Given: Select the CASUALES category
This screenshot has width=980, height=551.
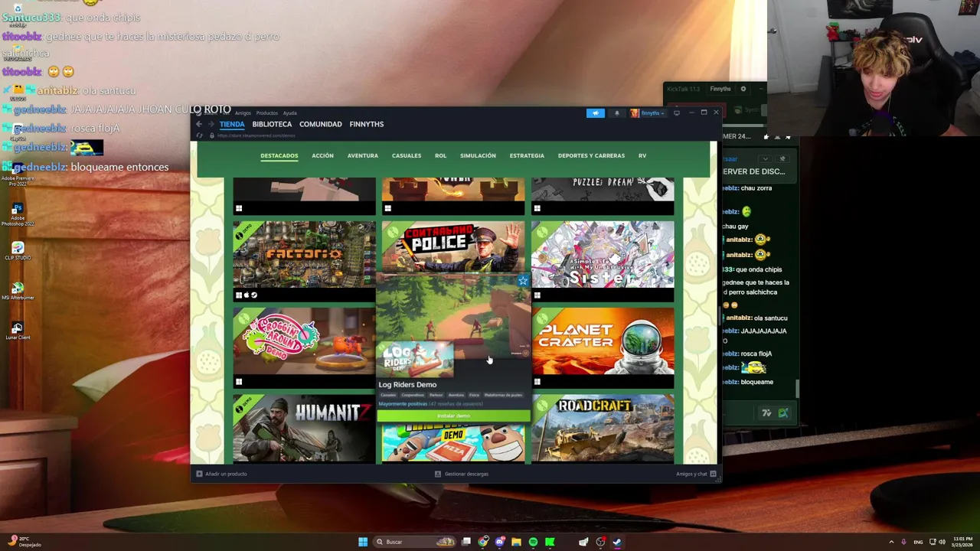Looking at the screenshot, I should (407, 156).
